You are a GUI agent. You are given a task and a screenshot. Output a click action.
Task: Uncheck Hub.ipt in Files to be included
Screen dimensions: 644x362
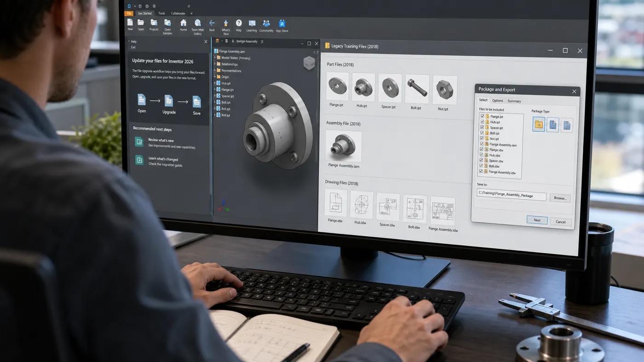pyautogui.click(x=482, y=122)
